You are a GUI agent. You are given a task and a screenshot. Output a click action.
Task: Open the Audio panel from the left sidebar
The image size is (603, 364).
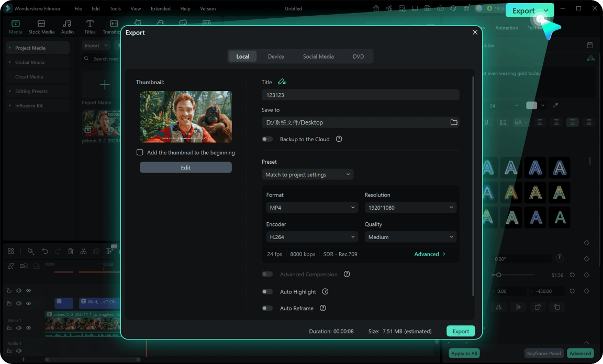pyautogui.click(x=67, y=26)
